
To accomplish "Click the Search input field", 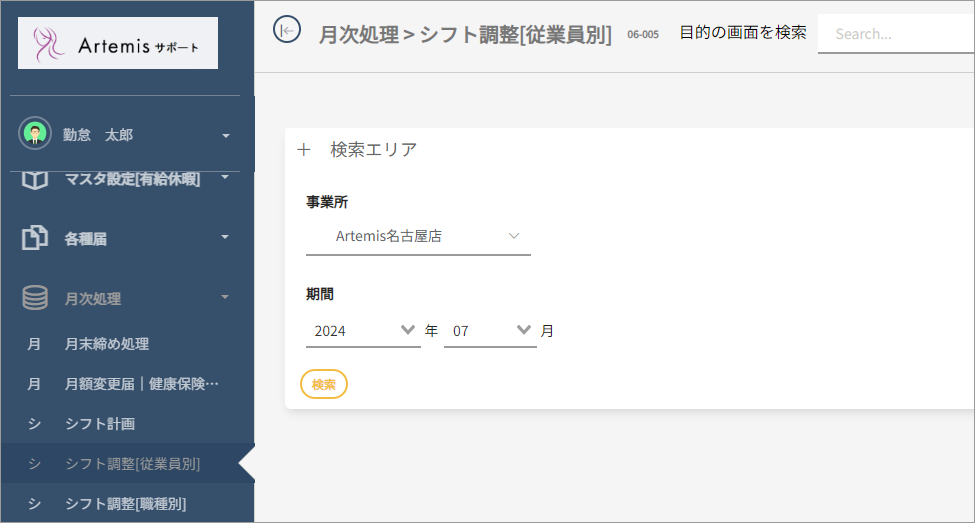I will point(895,34).
